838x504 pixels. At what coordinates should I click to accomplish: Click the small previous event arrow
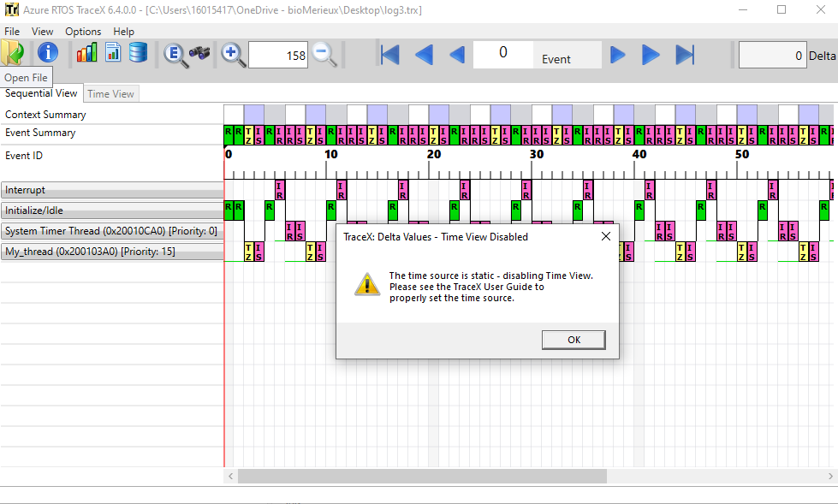[x=457, y=55]
